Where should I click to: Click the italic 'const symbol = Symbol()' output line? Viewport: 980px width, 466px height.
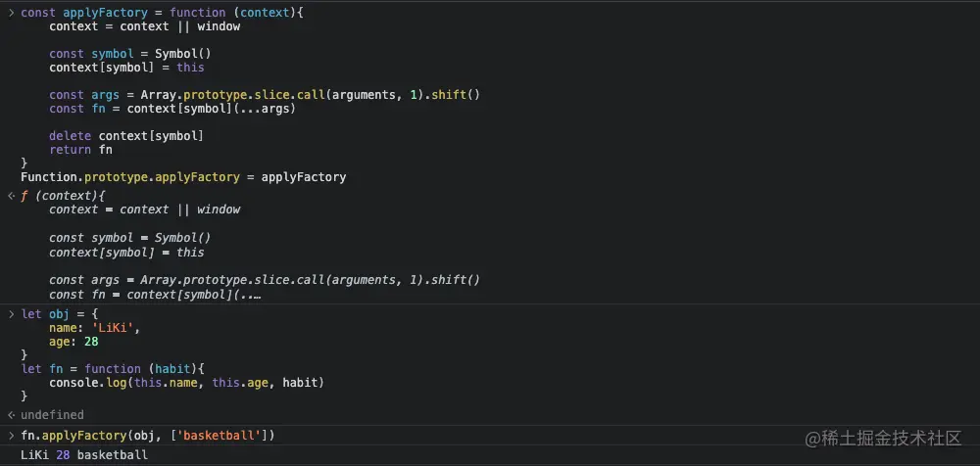click(130, 237)
